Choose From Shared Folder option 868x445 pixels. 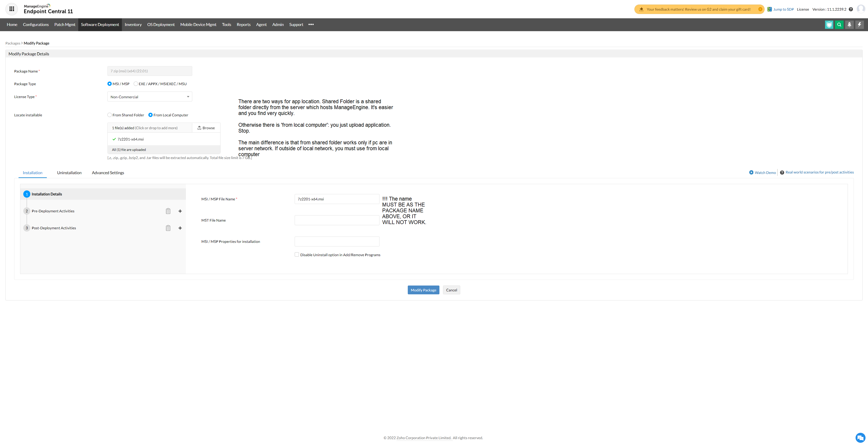(x=109, y=115)
